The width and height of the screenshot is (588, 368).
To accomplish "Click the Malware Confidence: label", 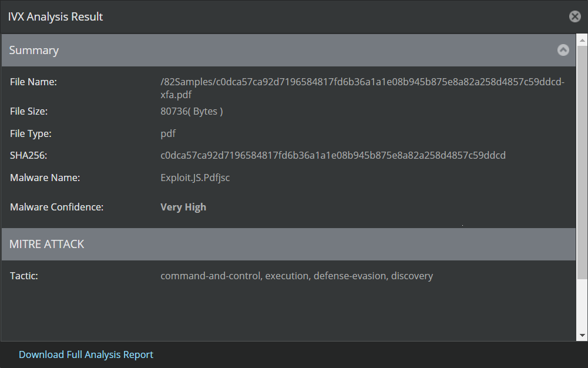I will [x=56, y=207].
